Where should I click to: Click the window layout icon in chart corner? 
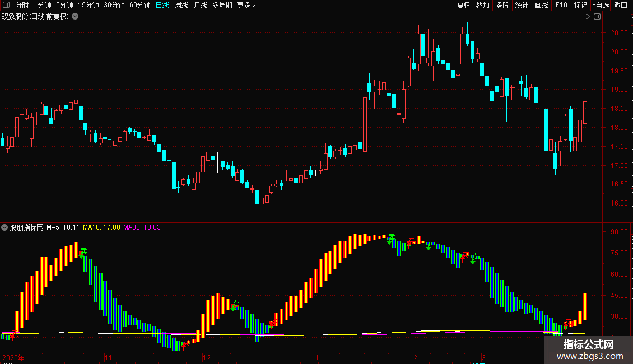597,17
